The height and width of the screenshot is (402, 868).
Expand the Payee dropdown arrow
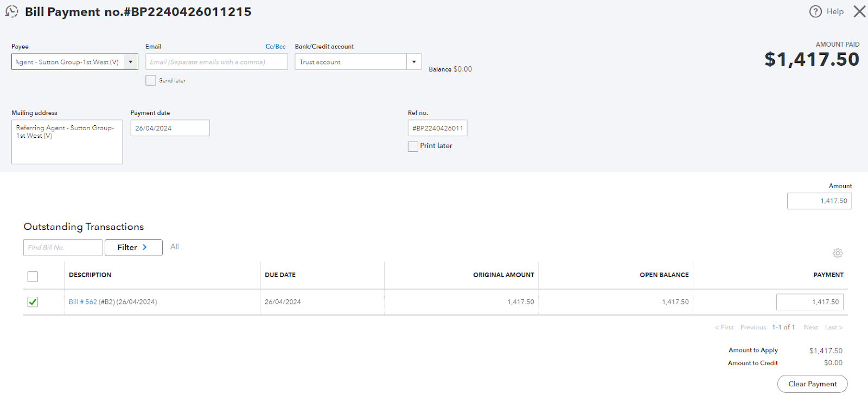tap(131, 62)
